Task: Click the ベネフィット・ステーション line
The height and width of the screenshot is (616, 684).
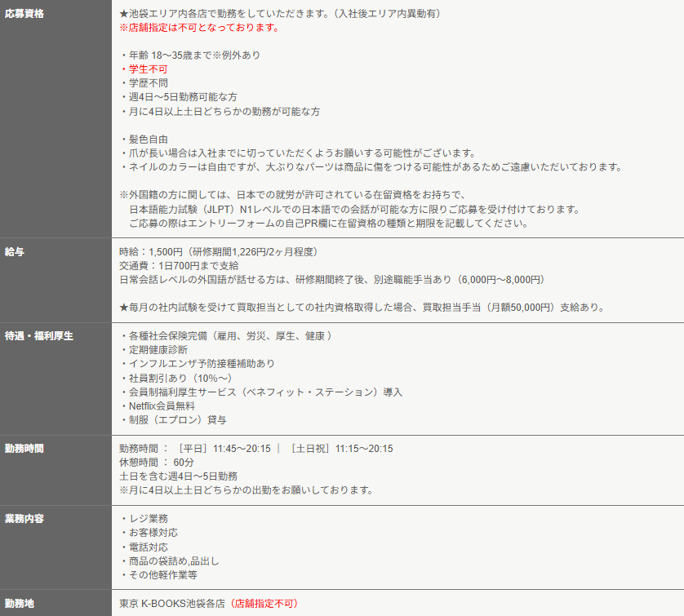Action: tap(261, 392)
